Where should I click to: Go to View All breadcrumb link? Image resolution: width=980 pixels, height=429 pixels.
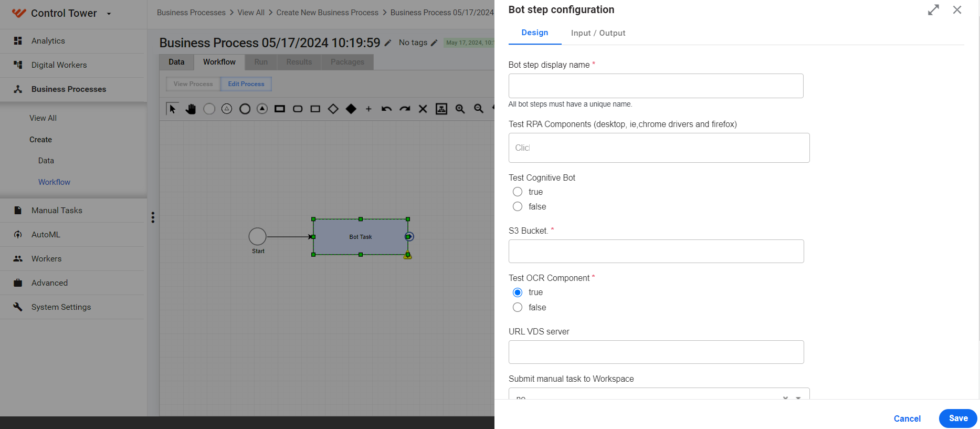[x=251, y=13]
